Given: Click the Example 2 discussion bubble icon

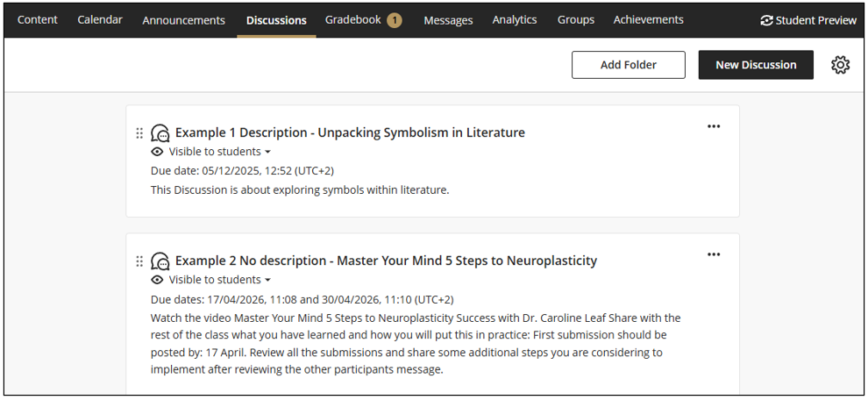Looking at the screenshot, I should (160, 261).
